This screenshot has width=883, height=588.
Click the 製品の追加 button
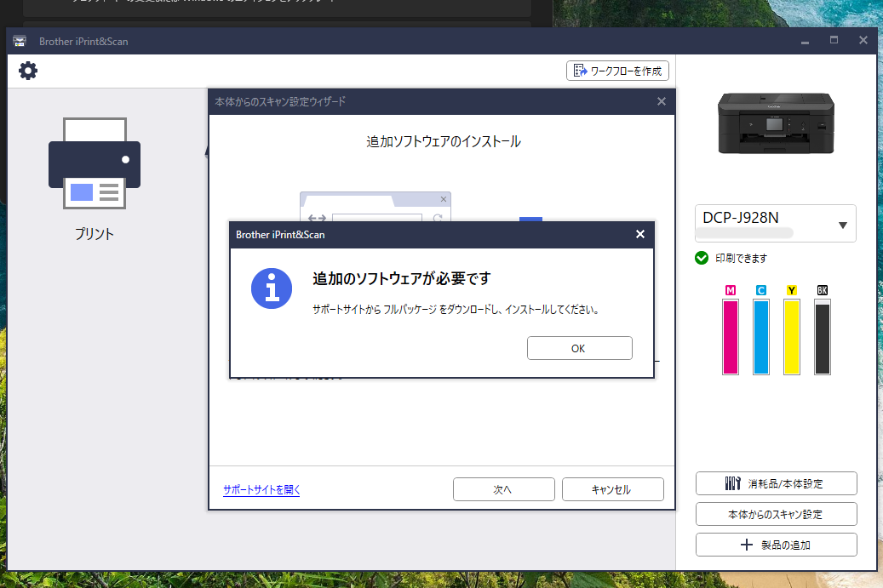point(776,545)
